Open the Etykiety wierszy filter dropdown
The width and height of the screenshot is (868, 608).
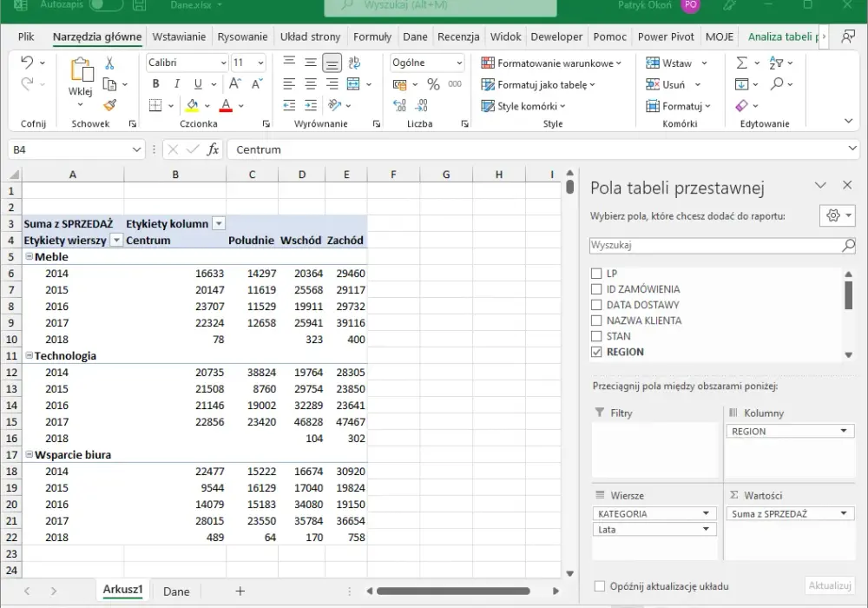pos(116,241)
